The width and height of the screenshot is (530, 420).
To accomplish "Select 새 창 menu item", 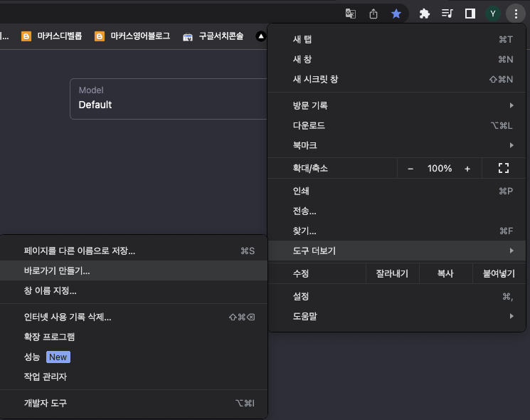I will [x=397, y=60].
